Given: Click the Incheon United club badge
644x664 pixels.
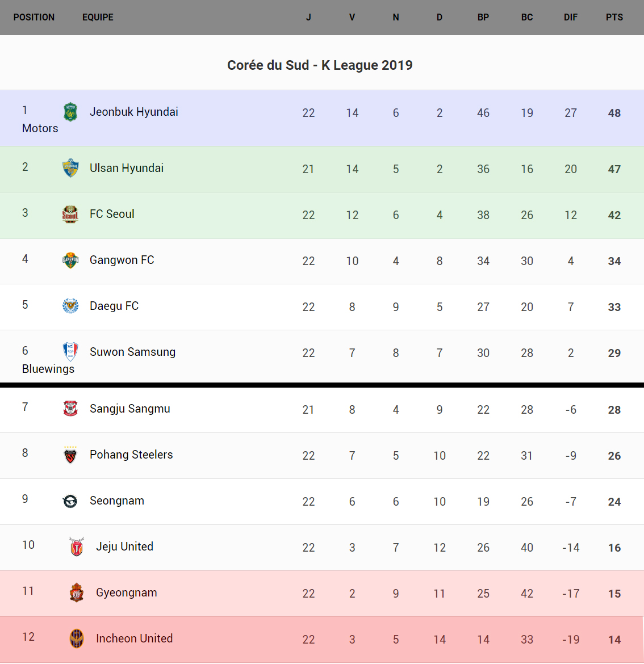Looking at the screenshot, I should 77,638.
